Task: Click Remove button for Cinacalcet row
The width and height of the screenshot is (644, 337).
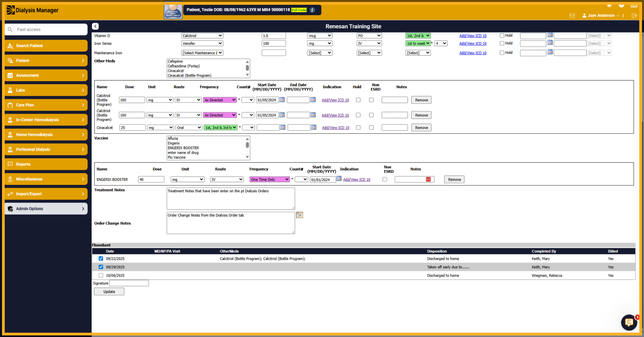Action: coord(421,128)
